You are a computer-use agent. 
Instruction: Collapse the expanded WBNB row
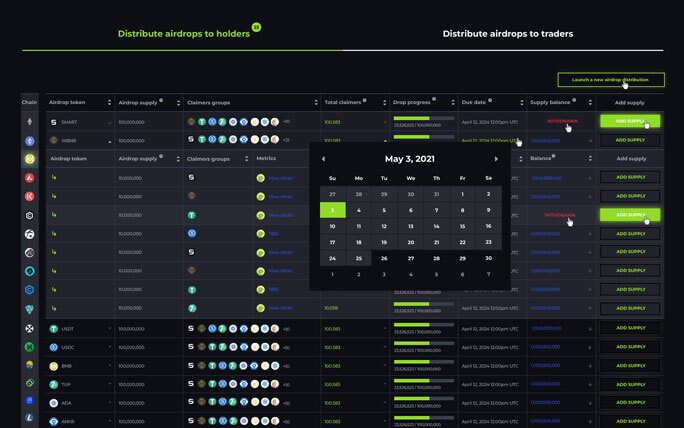coord(109,141)
